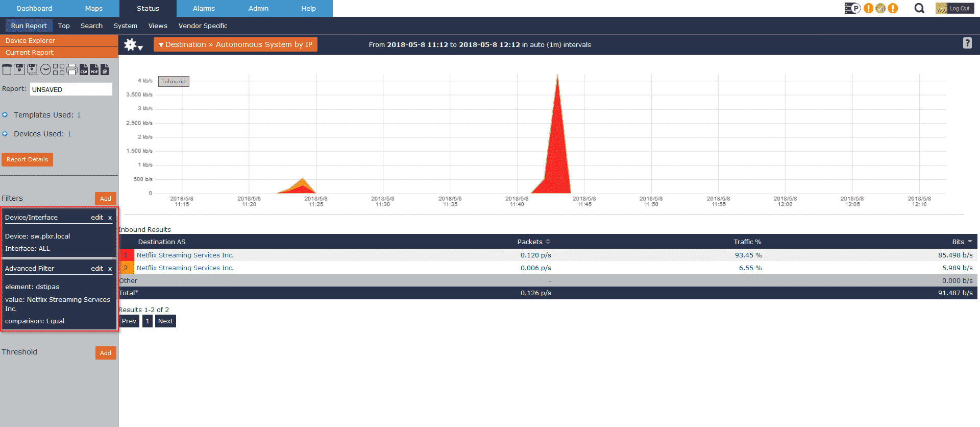Open the Search submenu

[91, 26]
